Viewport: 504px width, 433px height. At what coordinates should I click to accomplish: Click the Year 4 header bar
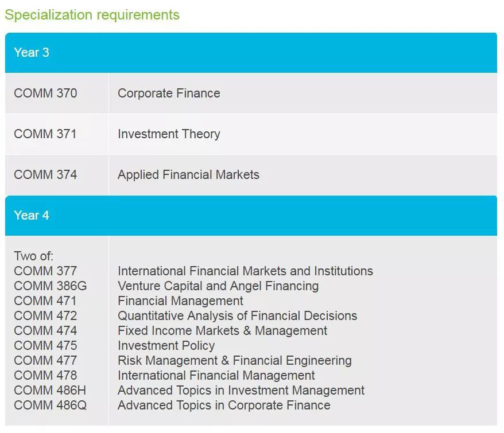pyautogui.click(x=251, y=216)
